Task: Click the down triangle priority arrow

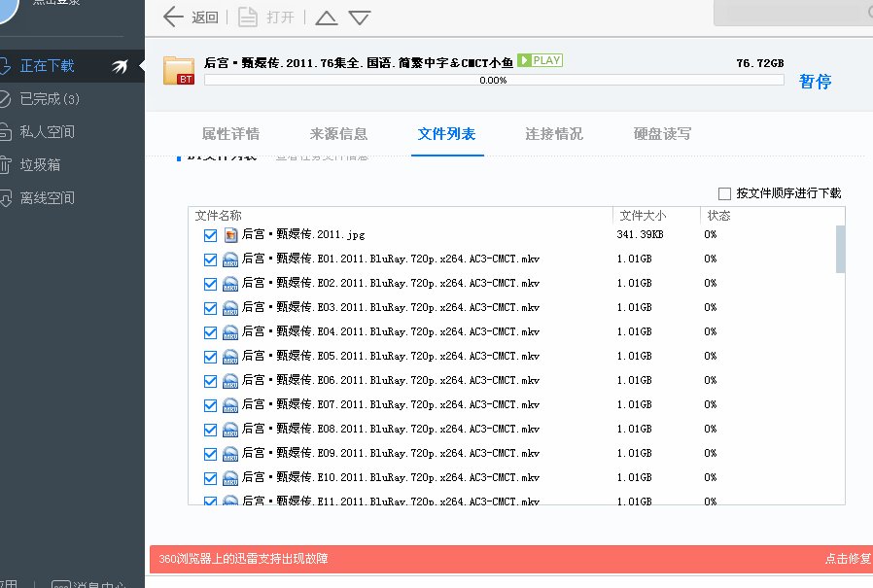Action: [358, 17]
